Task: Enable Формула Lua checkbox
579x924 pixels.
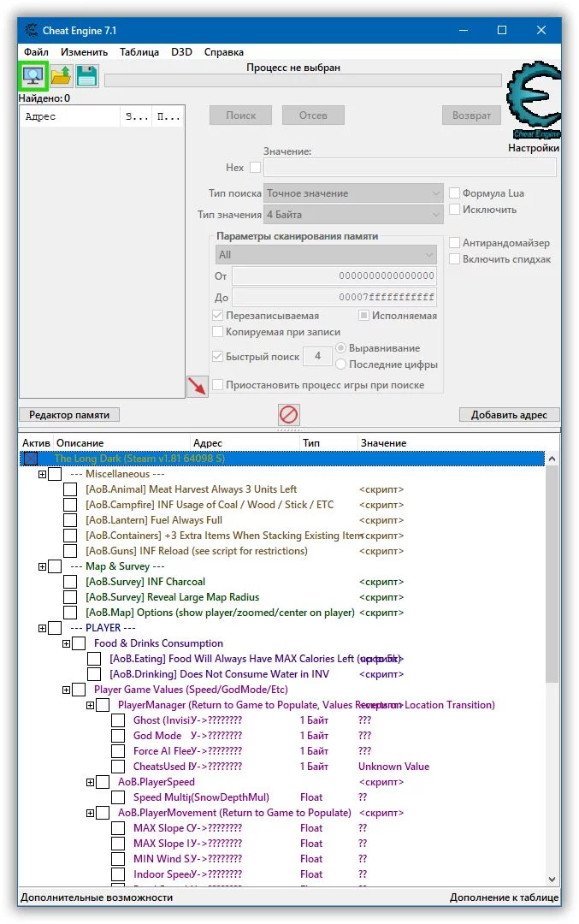Action: pos(455,192)
